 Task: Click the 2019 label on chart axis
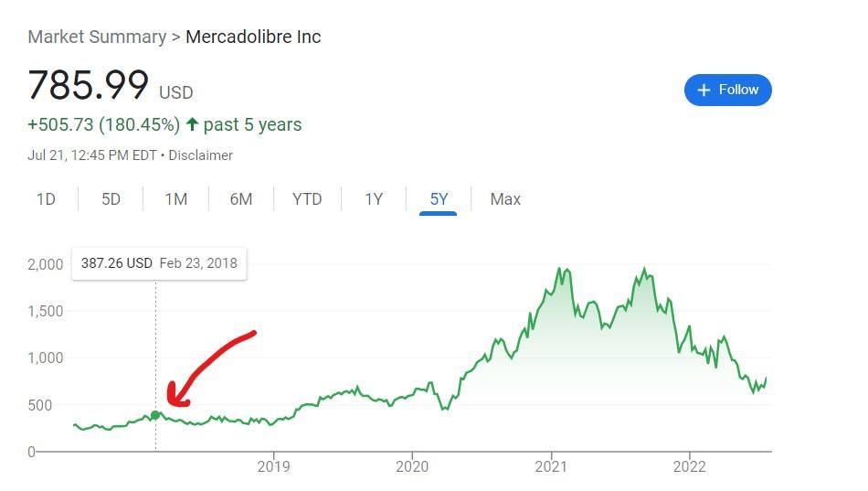[x=273, y=466]
